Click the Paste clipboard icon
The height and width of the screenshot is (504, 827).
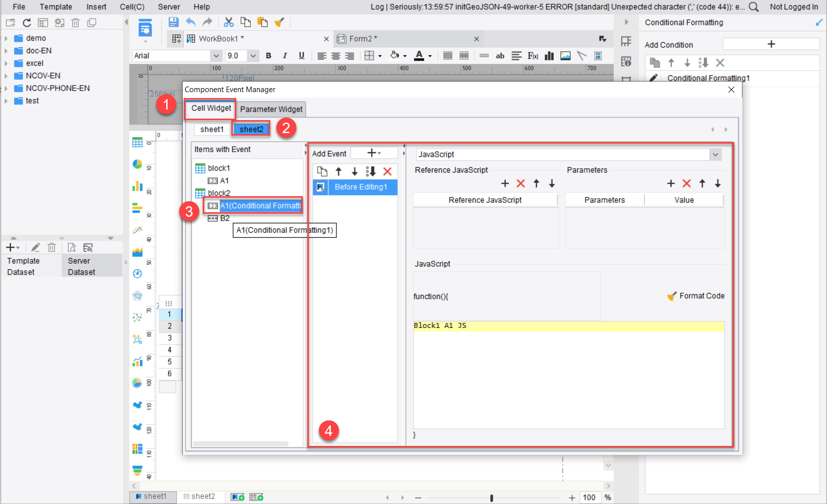tap(262, 22)
